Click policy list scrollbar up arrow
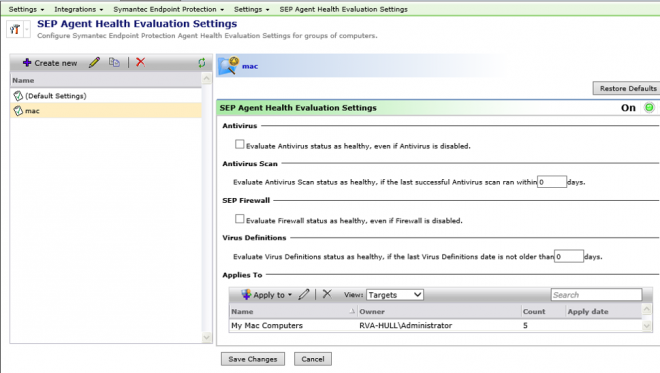This screenshot has height=373, width=660. tap(207, 79)
